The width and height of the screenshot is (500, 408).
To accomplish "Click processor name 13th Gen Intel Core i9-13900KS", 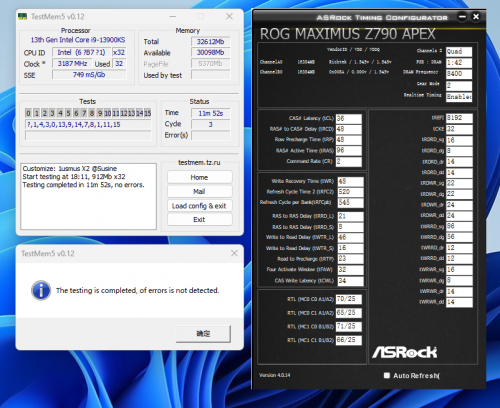I will (x=78, y=40).
